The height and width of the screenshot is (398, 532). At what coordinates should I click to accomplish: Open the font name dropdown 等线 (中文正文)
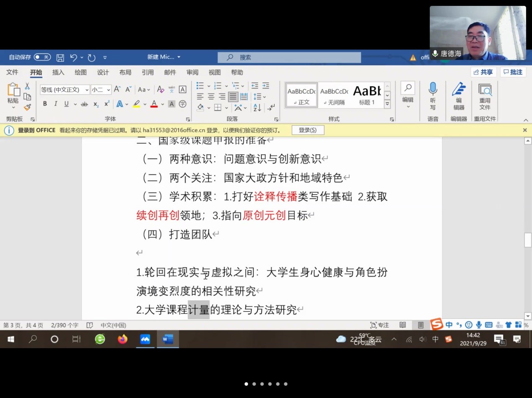tap(65, 90)
